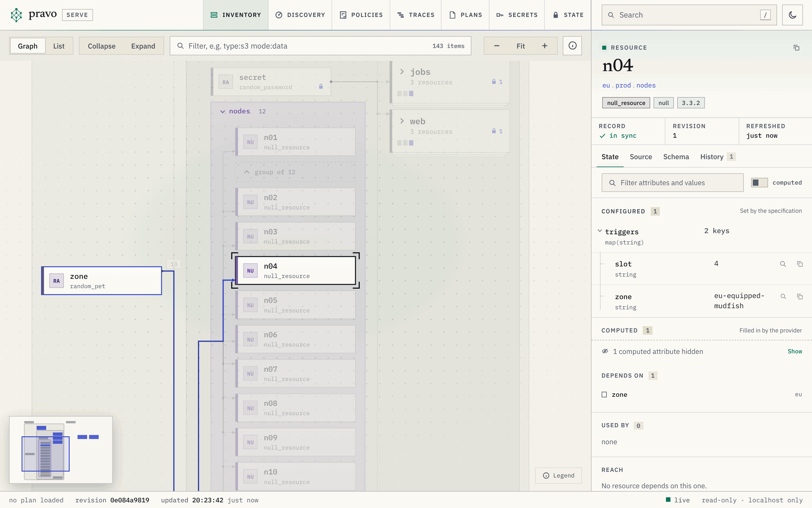Click the lock icon on jobs group
812x508 pixels.
[494, 82]
